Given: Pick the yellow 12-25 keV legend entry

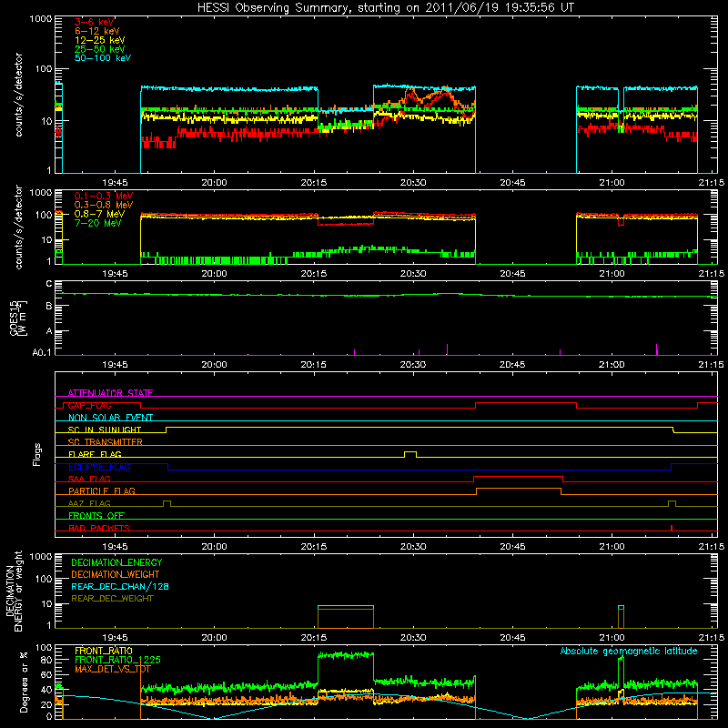Looking at the screenshot, I should (100, 40).
